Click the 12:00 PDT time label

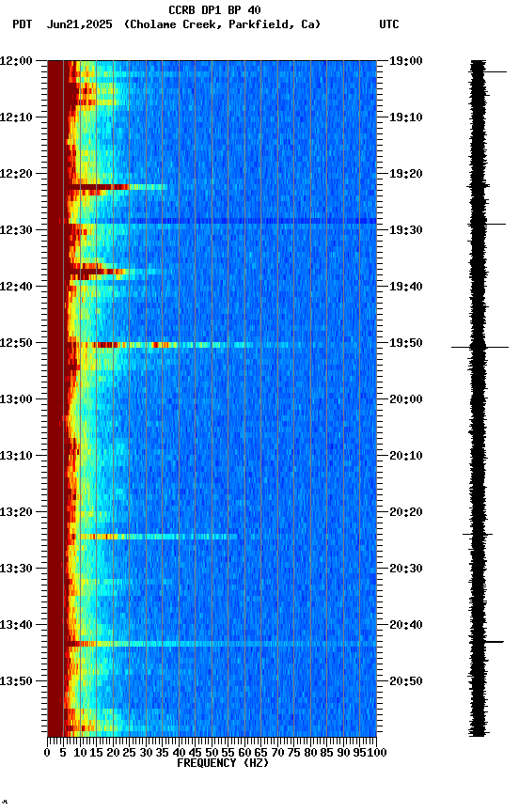[x=16, y=61]
